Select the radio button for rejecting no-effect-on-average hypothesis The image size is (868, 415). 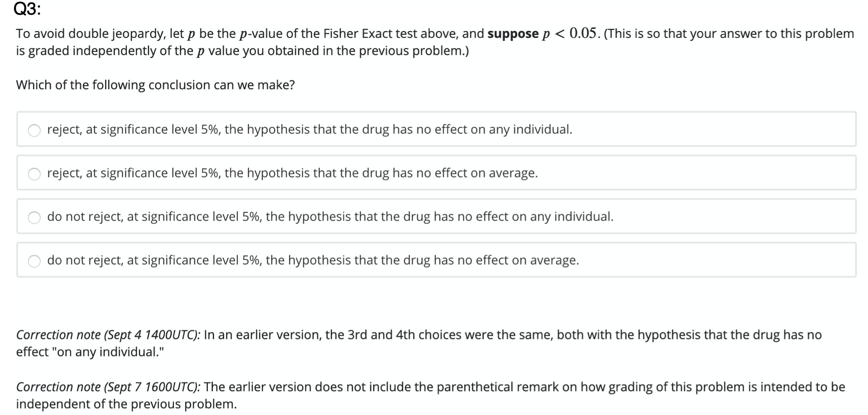(x=35, y=174)
